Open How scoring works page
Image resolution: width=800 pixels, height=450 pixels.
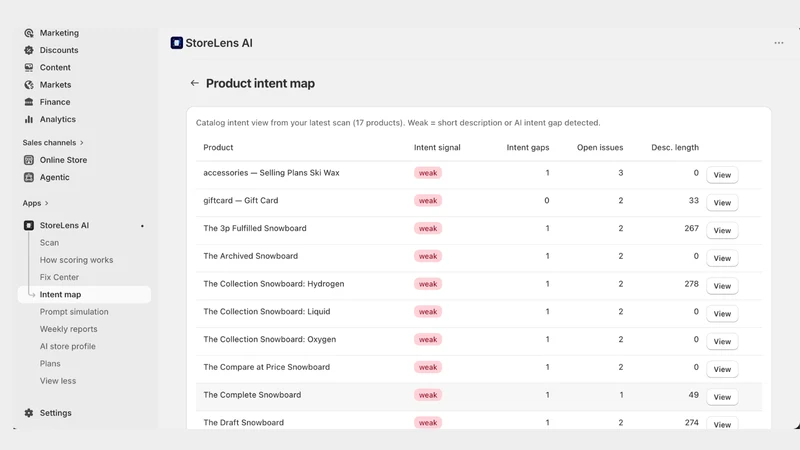(x=77, y=260)
